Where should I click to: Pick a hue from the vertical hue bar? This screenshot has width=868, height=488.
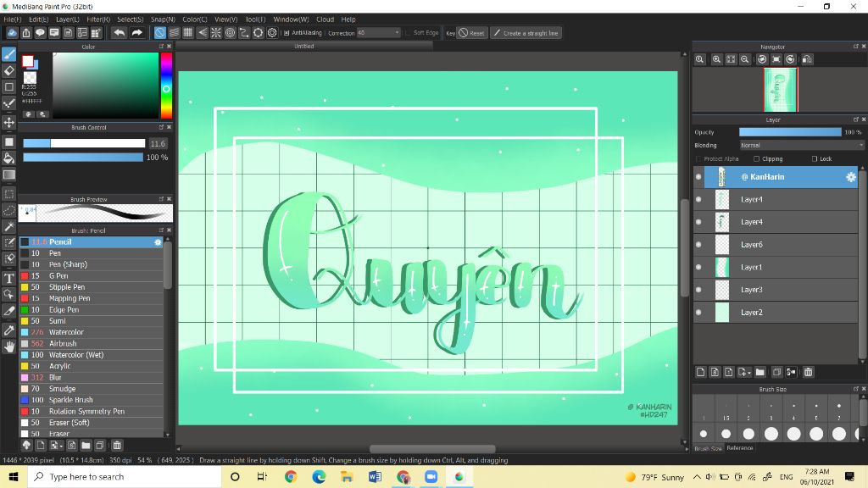[x=166, y=86]
